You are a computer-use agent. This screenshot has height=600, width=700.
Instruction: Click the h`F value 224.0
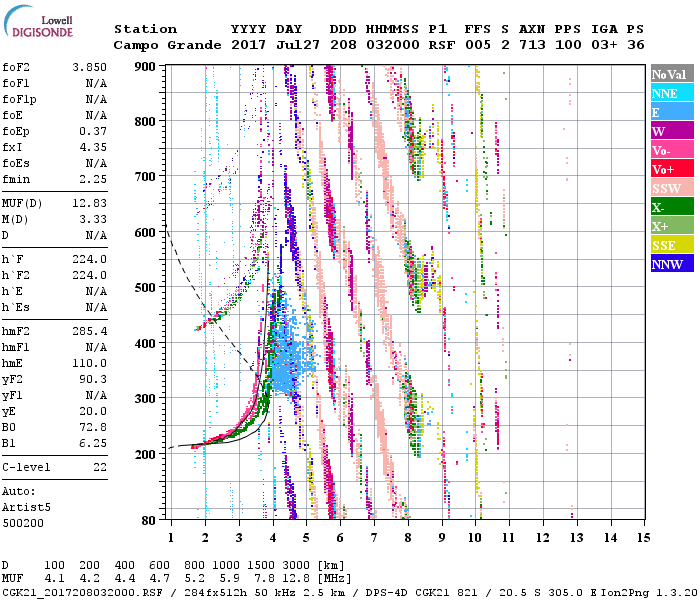90,259
